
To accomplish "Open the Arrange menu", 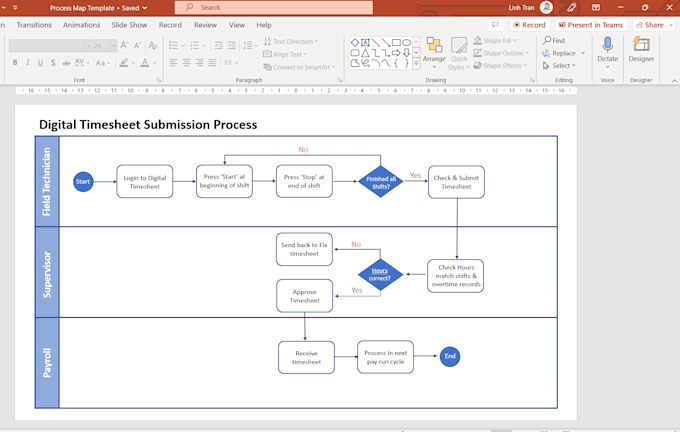I will [x=434, y=53].
